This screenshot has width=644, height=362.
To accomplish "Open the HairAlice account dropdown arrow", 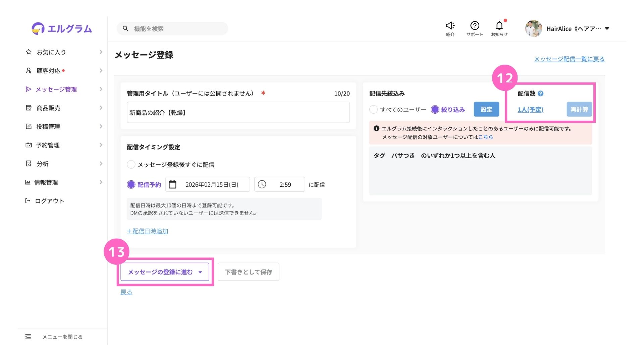I will 607,28.
